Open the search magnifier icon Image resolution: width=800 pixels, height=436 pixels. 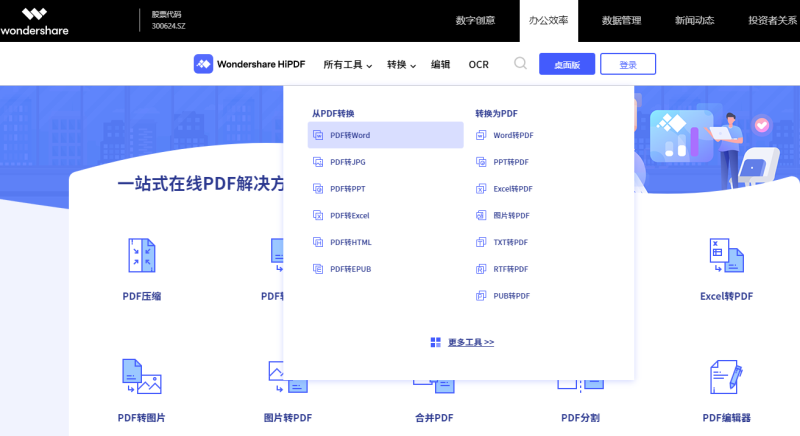click(520, 63)
